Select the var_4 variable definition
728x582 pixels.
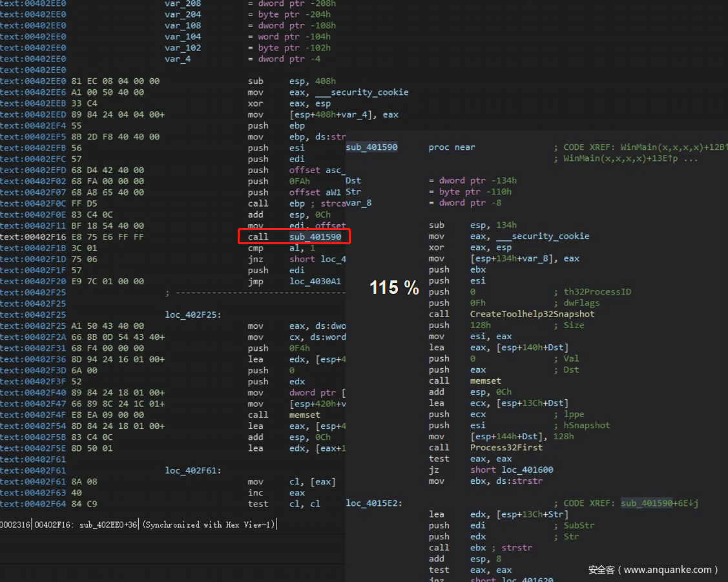[x=178, y=59]
